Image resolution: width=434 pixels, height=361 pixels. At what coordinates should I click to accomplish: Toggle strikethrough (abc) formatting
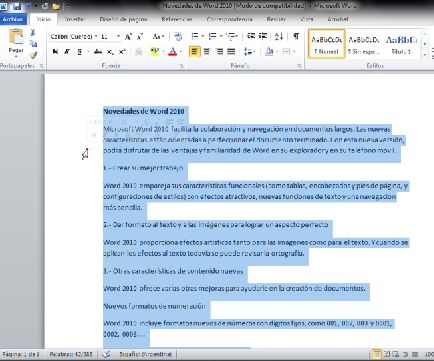[98, 52]
